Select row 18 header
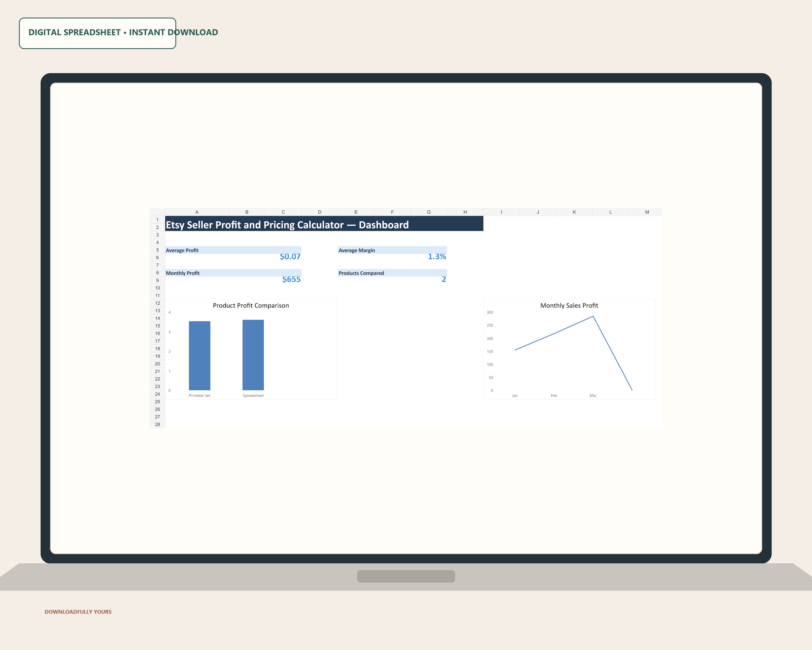This screenshot has width=812, height=650. (x=158, y=349)
